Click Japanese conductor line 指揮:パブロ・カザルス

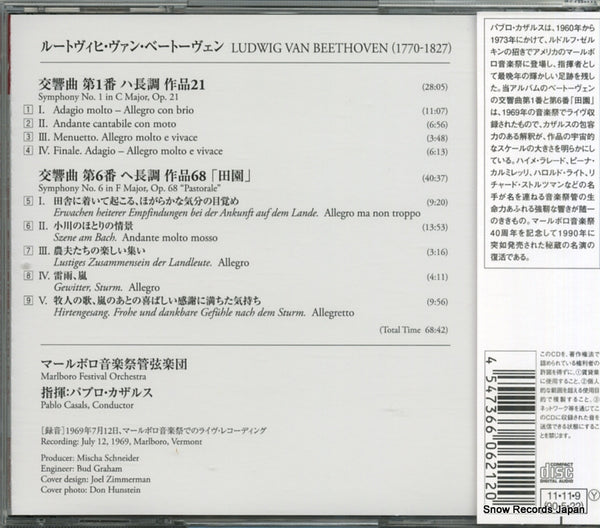pyautogui.click(x=97, y=393)
